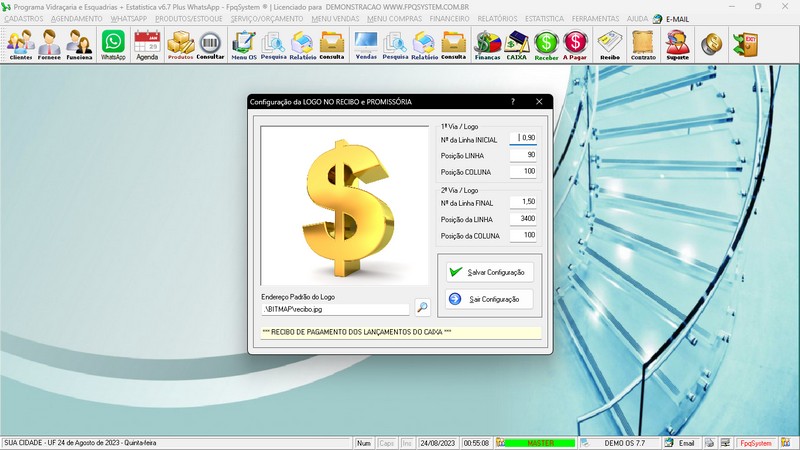Open the A Pagar red dollar icon
This screenshot has width=800, height=450.
[575, 45]
